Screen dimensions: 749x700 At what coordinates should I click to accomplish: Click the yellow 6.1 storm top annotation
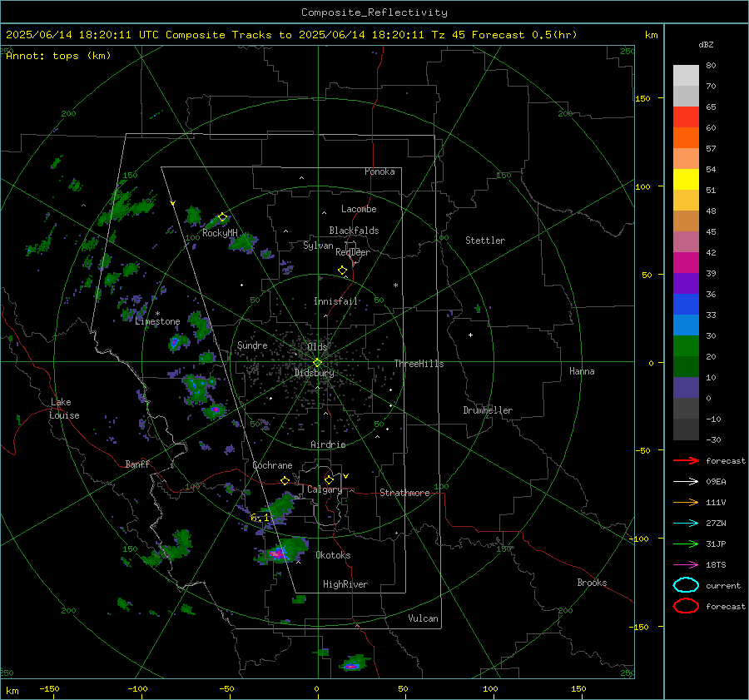(x=260, y=518)
